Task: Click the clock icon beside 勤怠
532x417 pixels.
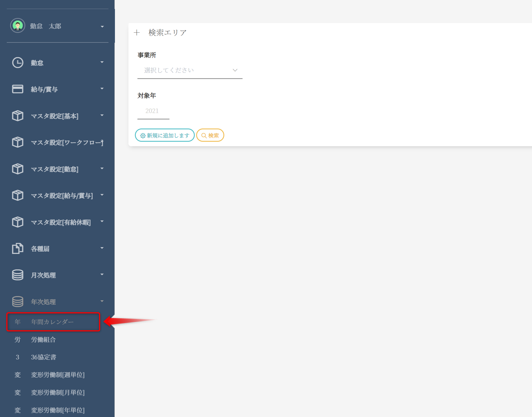Action: point(18,63)
